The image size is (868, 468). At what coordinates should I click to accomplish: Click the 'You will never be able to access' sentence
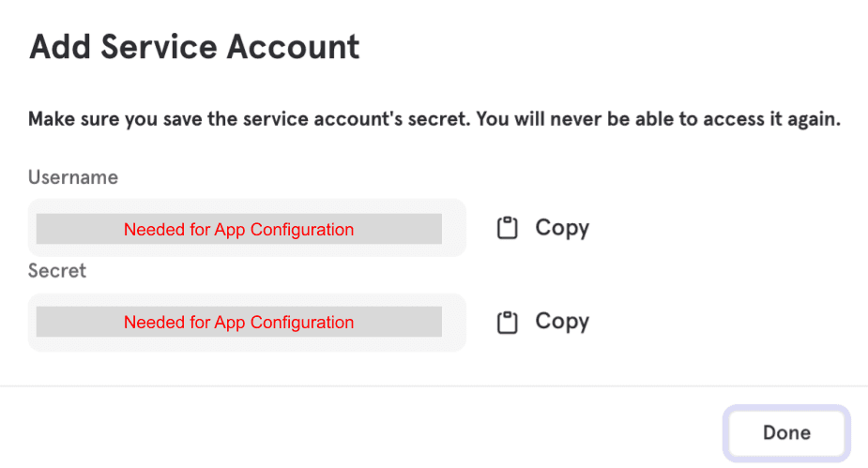coord(659,119)
